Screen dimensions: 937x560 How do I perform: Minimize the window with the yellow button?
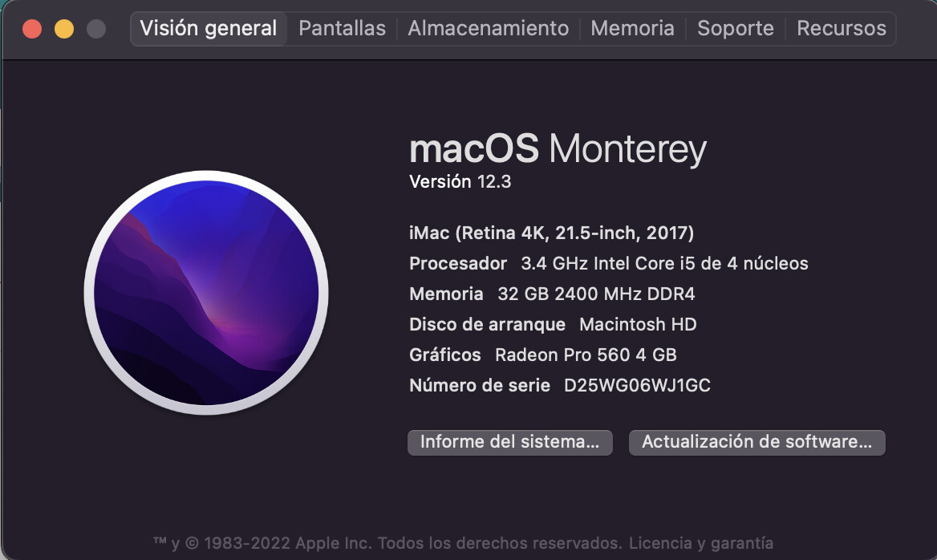[x=64, y=29]
